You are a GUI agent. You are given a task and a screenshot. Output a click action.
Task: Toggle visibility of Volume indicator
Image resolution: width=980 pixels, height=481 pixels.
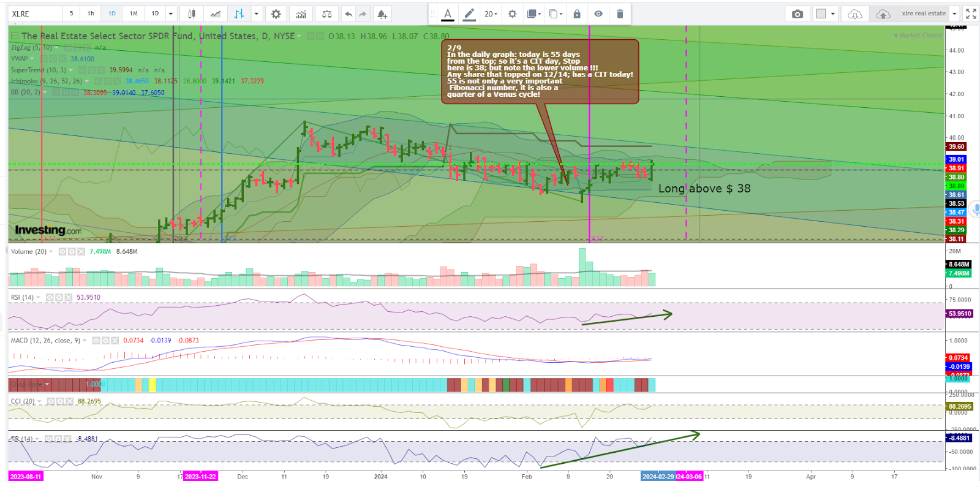tap(62, 252)
